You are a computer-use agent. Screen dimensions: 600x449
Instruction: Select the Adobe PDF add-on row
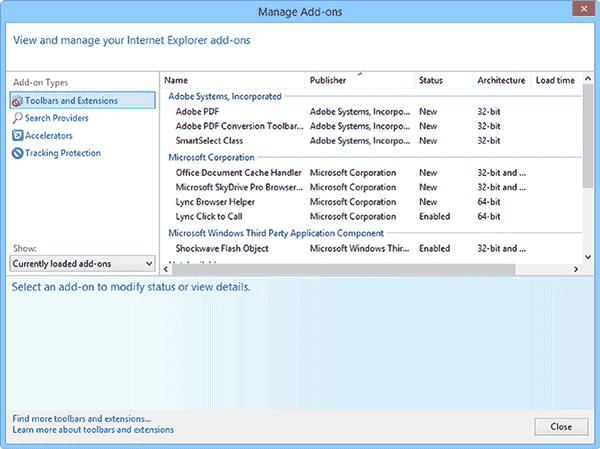[x=197, y=111]
